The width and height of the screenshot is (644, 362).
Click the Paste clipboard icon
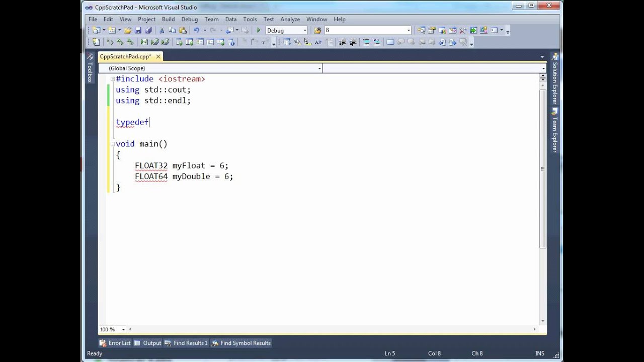pyautogui.click(x=183, y=31)
